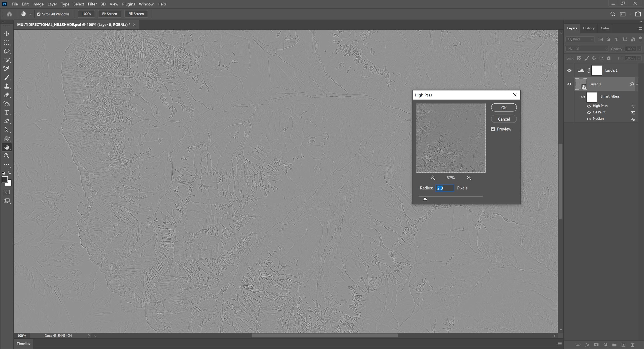
Task: Uncheck the Preview checkbox
Action: coord(493,129)
